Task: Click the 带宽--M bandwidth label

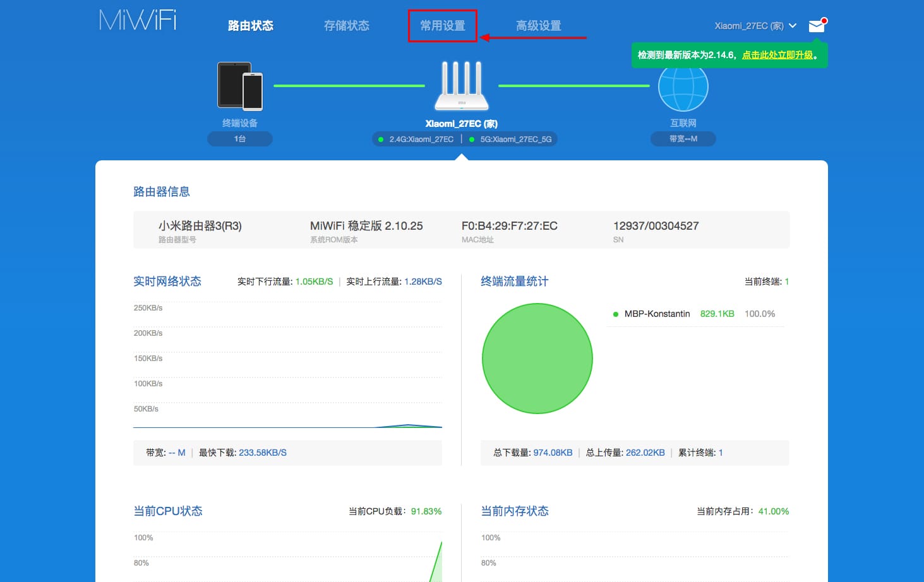Action: (683, 139)
